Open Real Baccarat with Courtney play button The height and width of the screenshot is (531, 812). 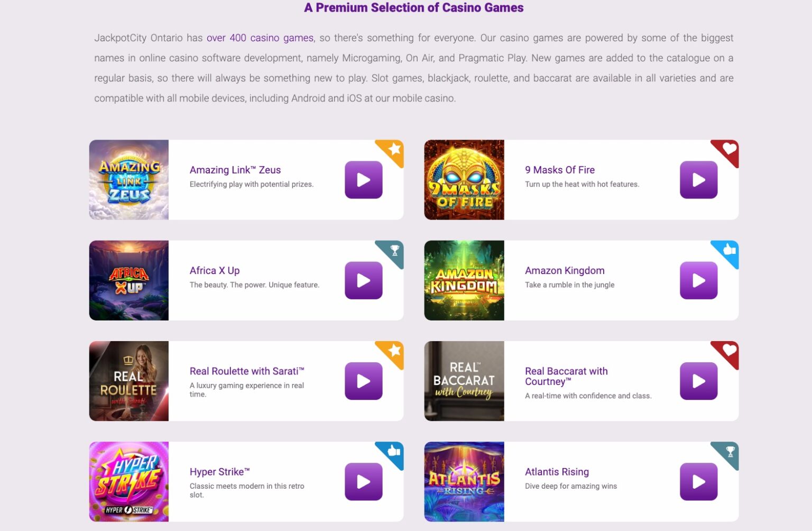698,381
